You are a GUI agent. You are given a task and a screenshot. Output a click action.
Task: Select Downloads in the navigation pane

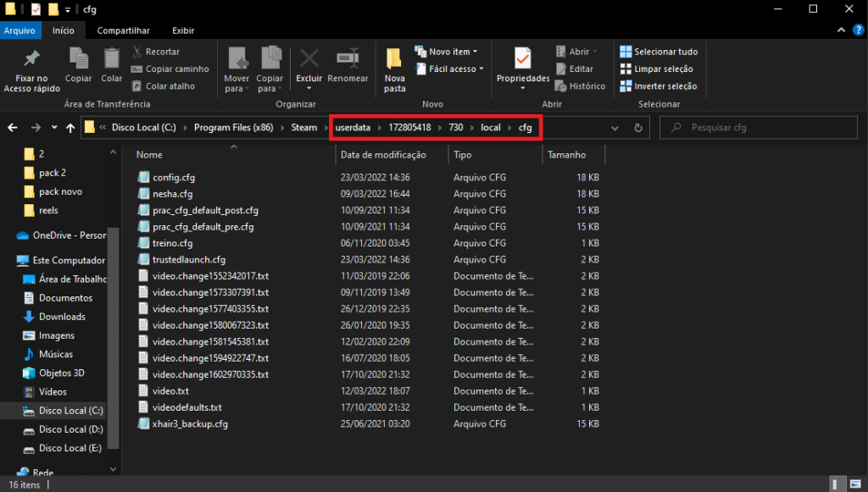pos(62,317)
